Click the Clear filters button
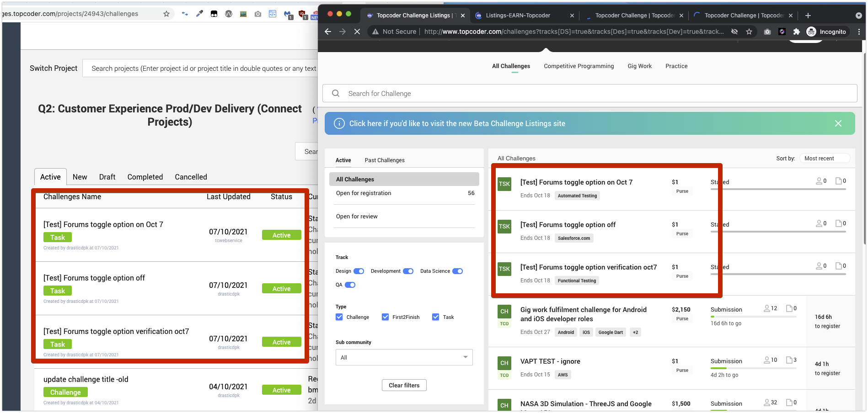The width and height of the screenshot is (868, 413). 404,385
